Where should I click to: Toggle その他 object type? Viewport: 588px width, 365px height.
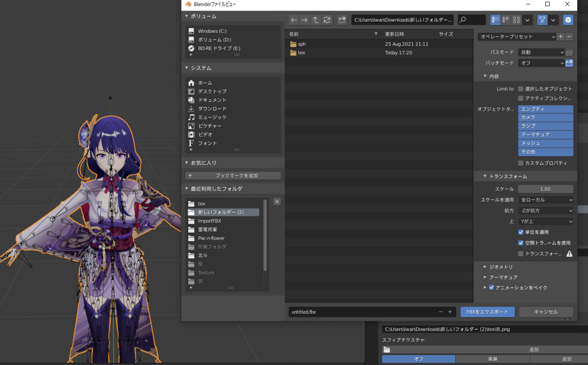[x=545, y=152]
